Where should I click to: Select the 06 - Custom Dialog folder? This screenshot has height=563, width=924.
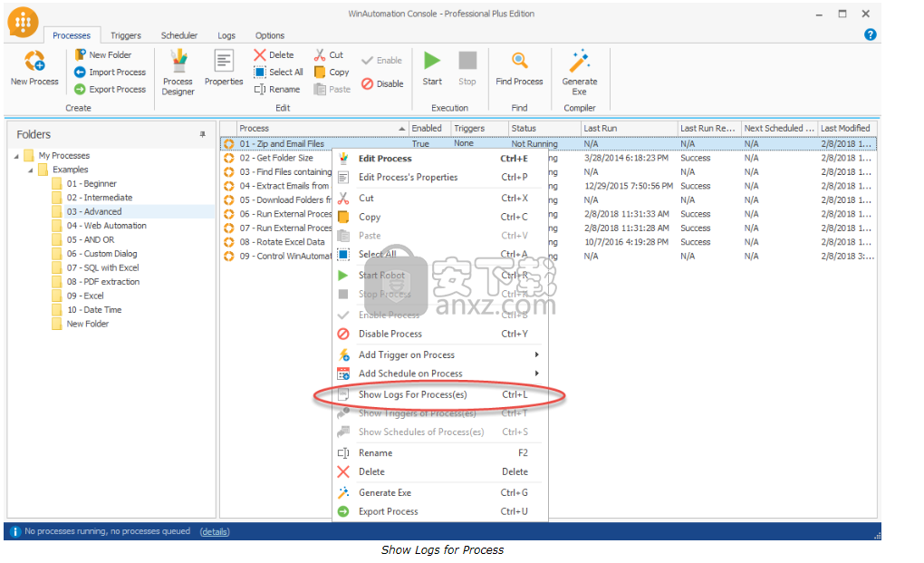(x=101, y=254)
